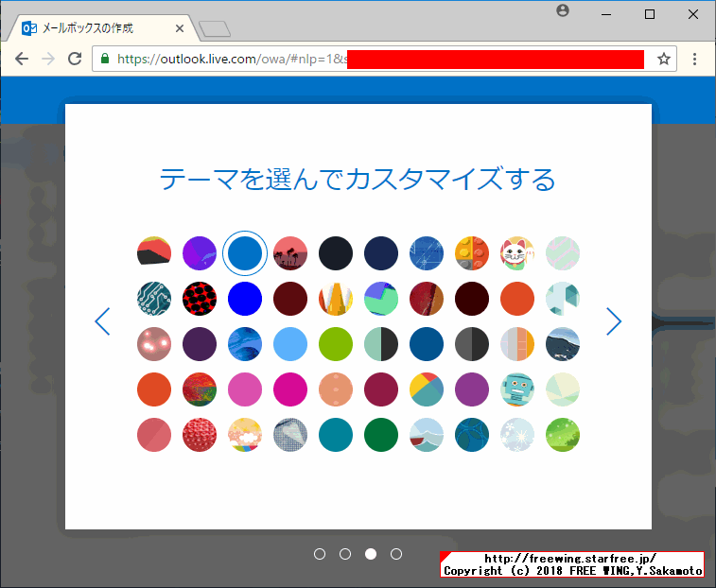Pick the magenta theme swatch

coord(290,389)
